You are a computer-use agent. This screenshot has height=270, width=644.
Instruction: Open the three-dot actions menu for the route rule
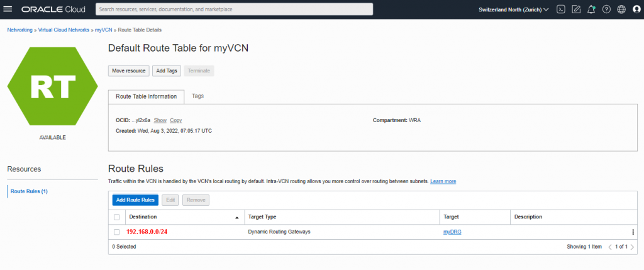click(x=633, y=232)
